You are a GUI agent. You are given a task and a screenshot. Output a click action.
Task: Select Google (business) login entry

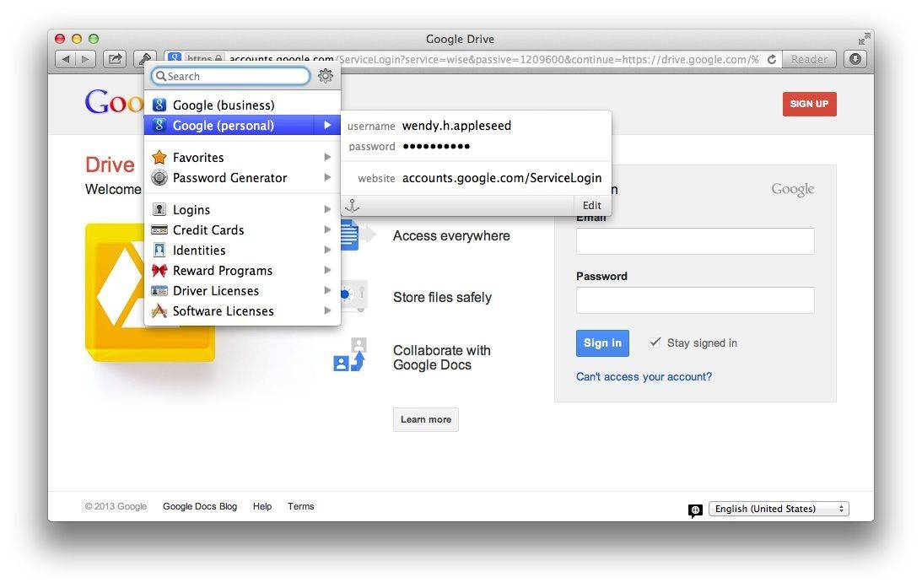(x=224, y=105)
